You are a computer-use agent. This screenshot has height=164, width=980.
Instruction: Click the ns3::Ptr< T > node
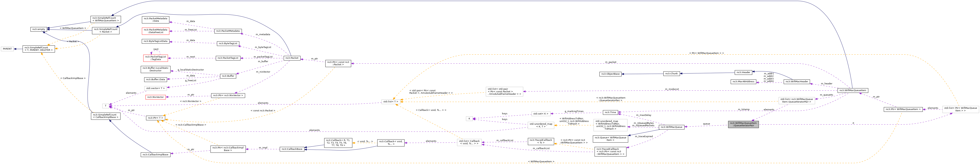(x=156, y=118)
